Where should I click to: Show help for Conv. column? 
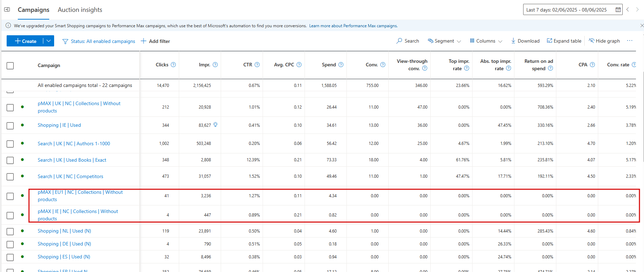click(x=383, y=65)
